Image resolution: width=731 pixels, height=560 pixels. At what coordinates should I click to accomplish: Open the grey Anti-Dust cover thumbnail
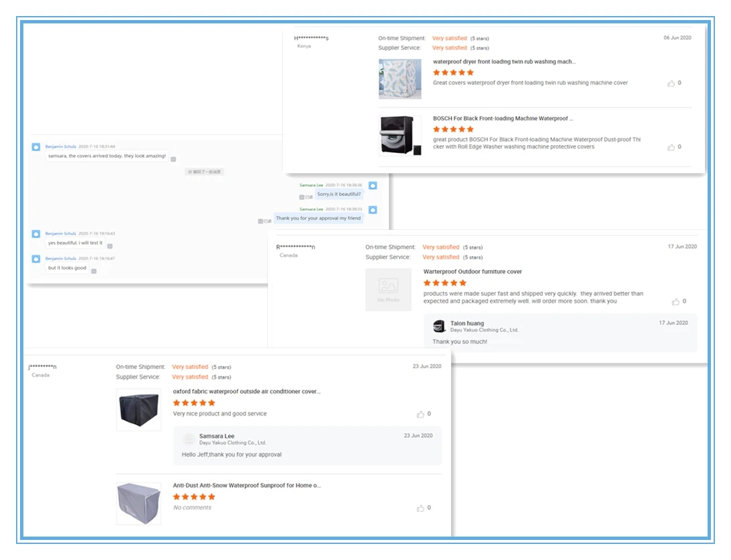138,504
